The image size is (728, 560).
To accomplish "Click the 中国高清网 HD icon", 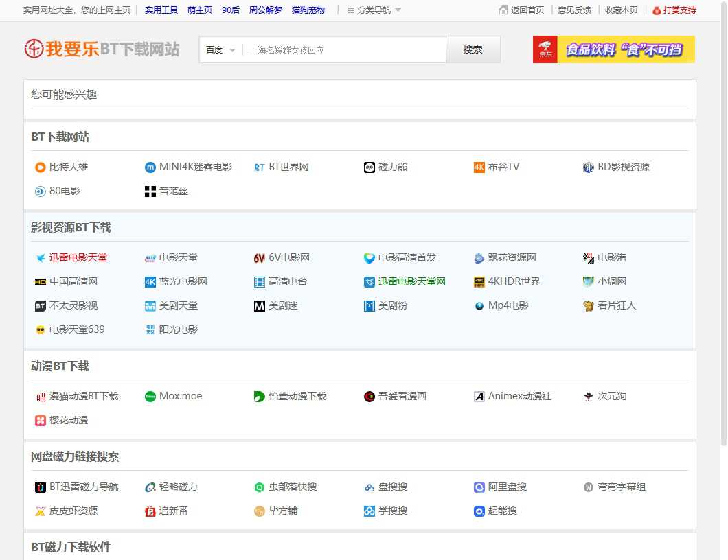I will click(x=41, y=281).
